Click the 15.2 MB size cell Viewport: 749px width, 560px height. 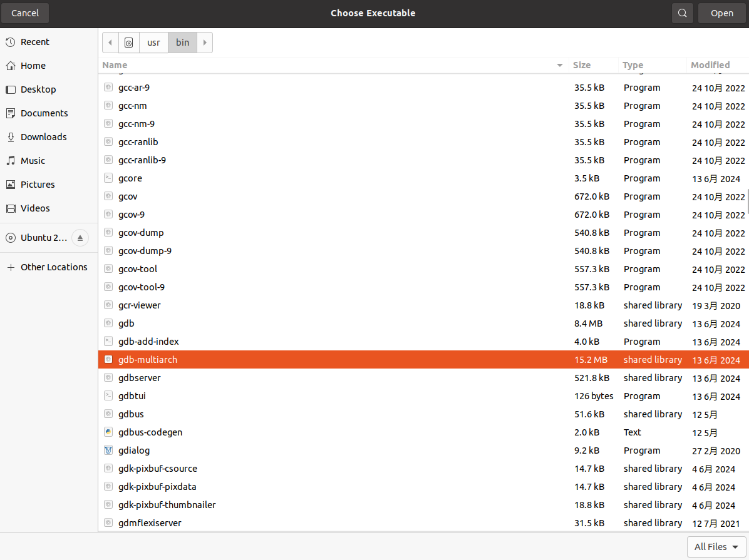click(591, 360)
